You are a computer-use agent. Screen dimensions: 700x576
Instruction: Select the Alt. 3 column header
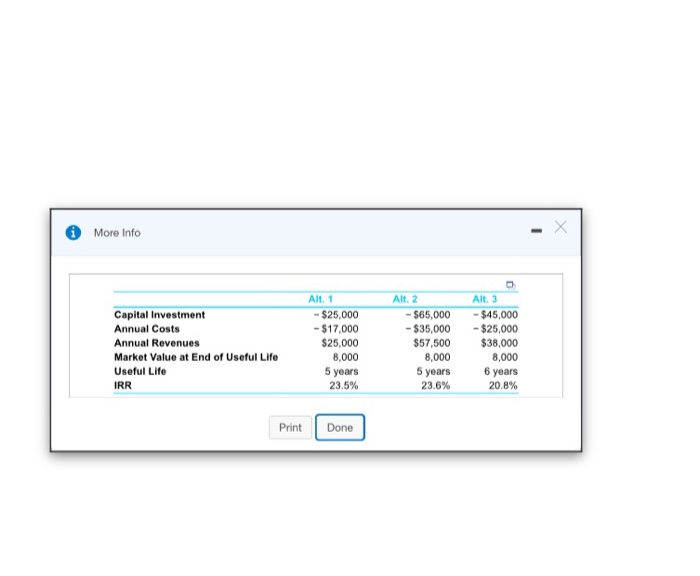pyautogui.click(x=484, y=299)
